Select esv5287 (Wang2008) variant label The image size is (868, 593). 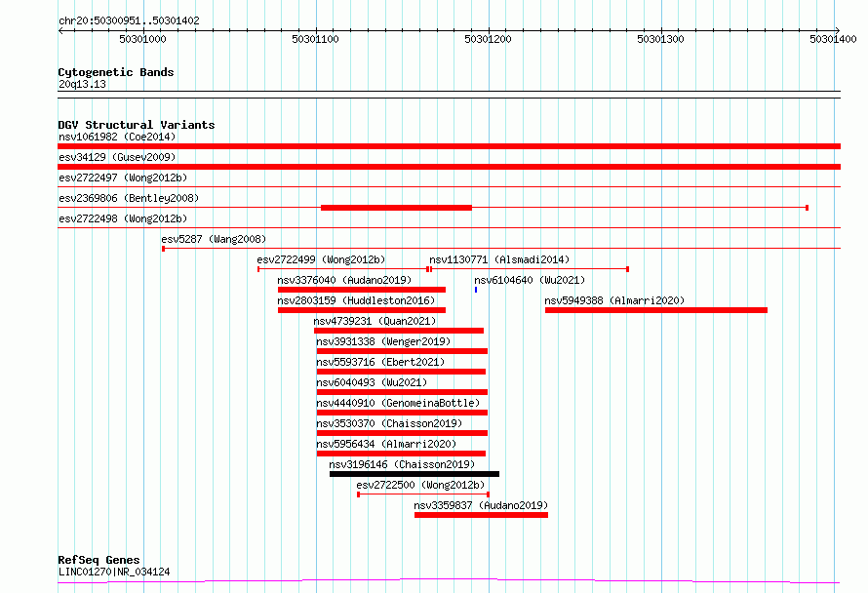click(214, 239)
